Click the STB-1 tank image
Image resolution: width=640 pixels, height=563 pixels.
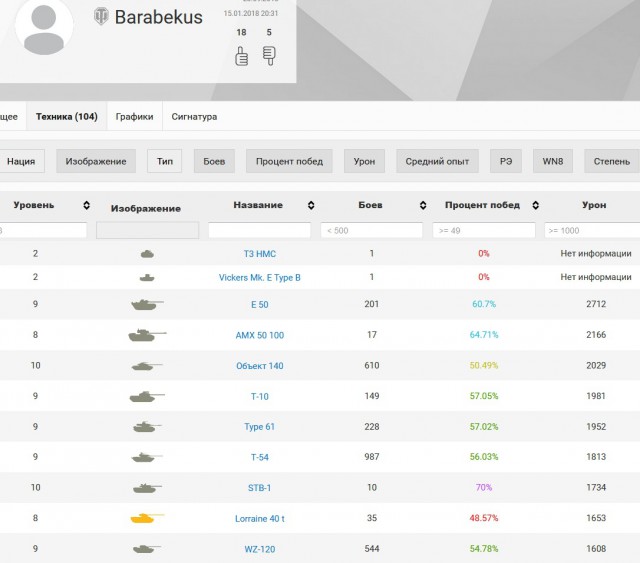click(x=147, y=487)
